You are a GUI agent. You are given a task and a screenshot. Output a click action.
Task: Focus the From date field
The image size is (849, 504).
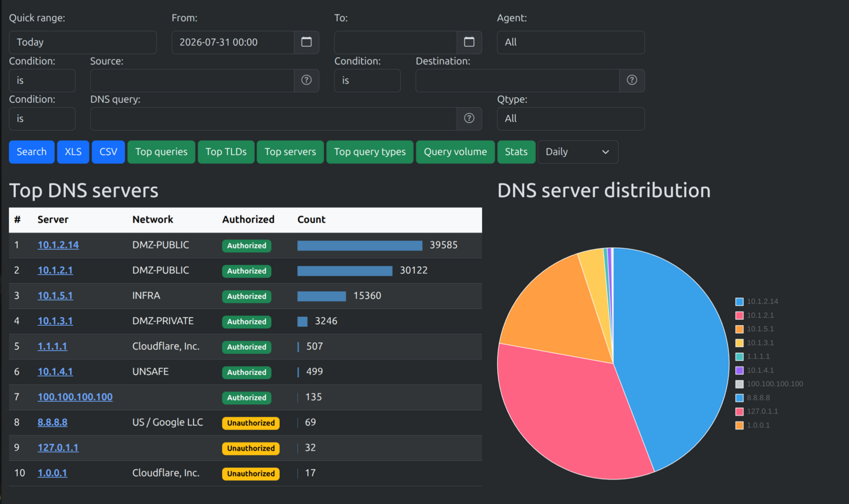coord(233,42)
